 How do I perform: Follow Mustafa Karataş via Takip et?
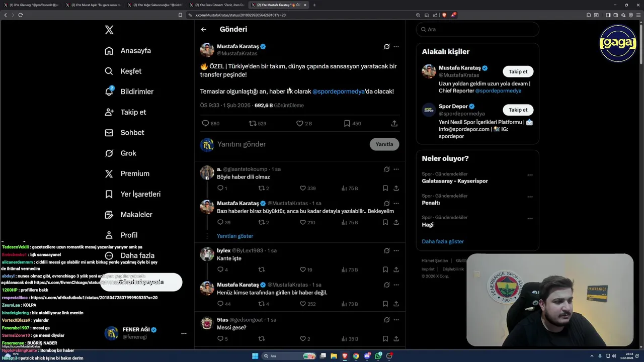tap(518, 71)
